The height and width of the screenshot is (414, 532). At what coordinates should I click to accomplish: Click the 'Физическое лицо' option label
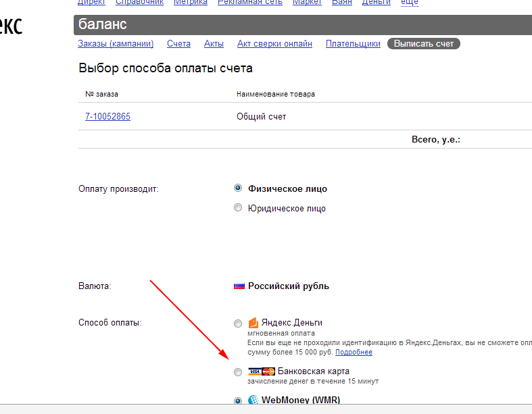[288, 189]
